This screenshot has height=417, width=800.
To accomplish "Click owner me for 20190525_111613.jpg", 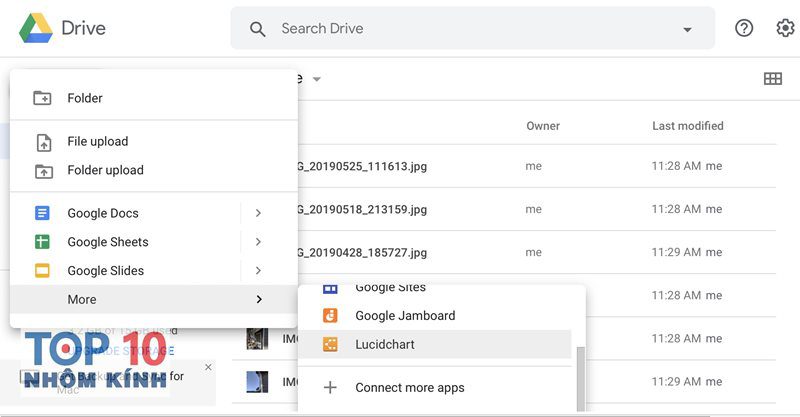I will [533, 166].
